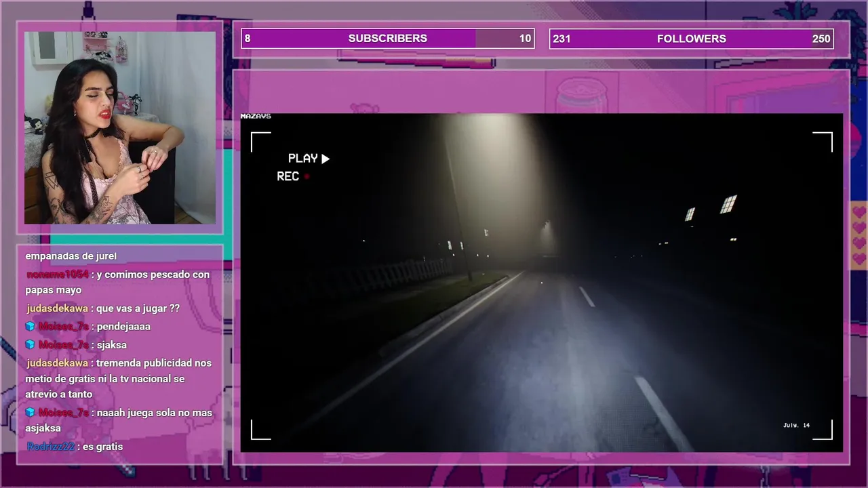Click the Followers goal progress bar

tap(692, 39)
